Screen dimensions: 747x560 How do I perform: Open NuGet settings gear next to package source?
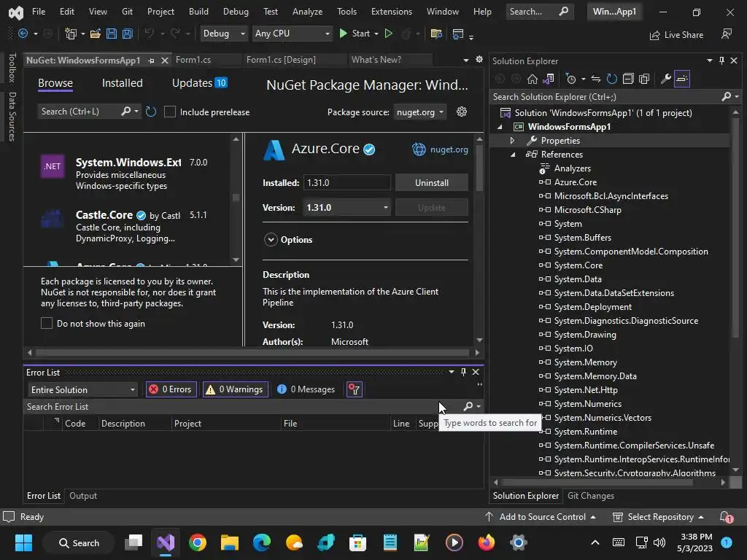(462, 112)
